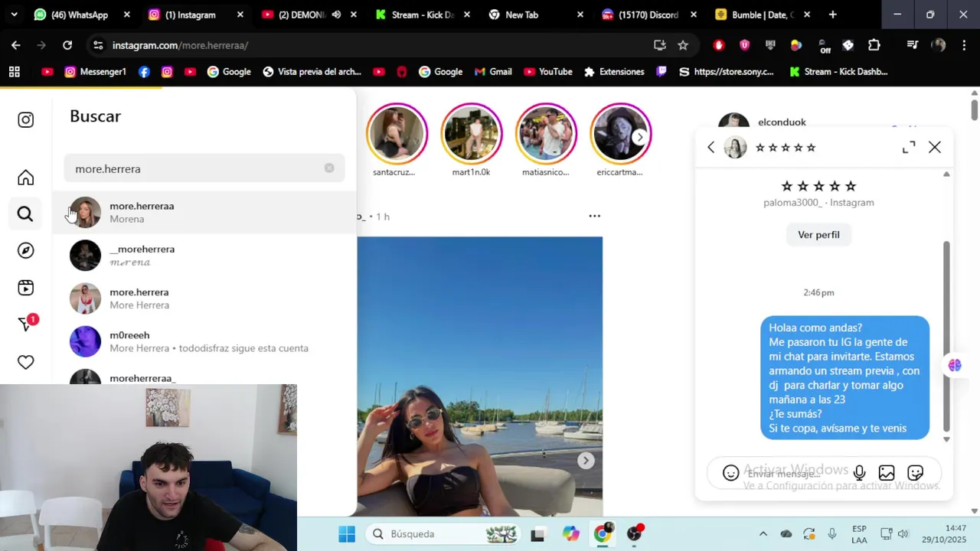This screenshot has width=980, height=551.
Task: Open the YouTube text bookmark
Action: 547,72
